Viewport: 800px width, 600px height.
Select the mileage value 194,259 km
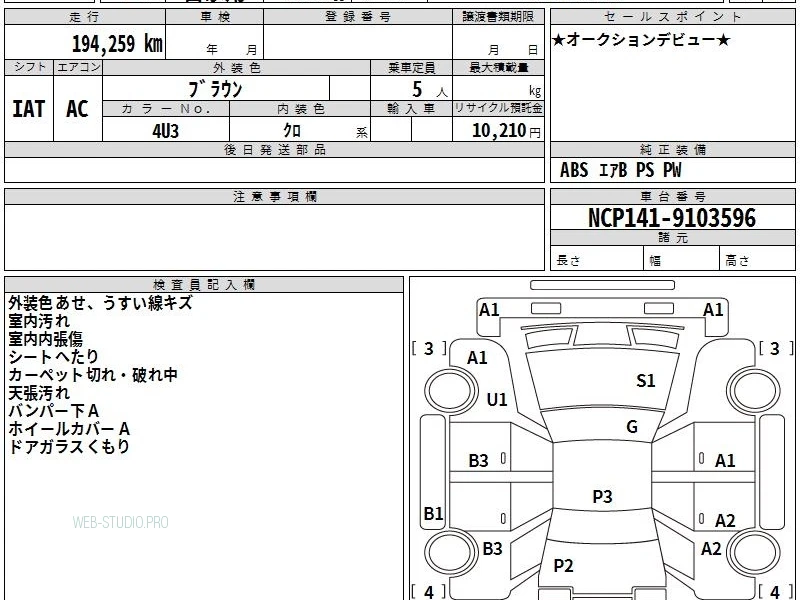(117, 43)
